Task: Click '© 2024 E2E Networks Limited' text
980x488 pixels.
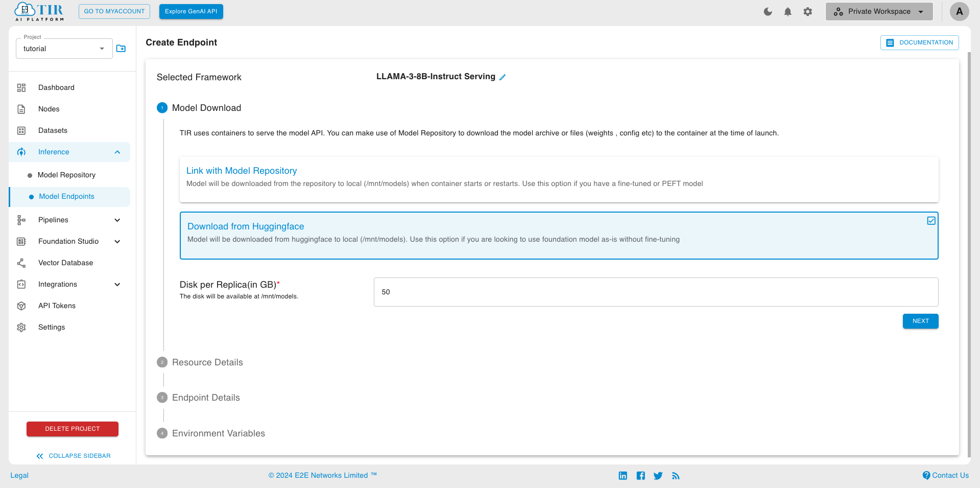Action: coord(322,476)
